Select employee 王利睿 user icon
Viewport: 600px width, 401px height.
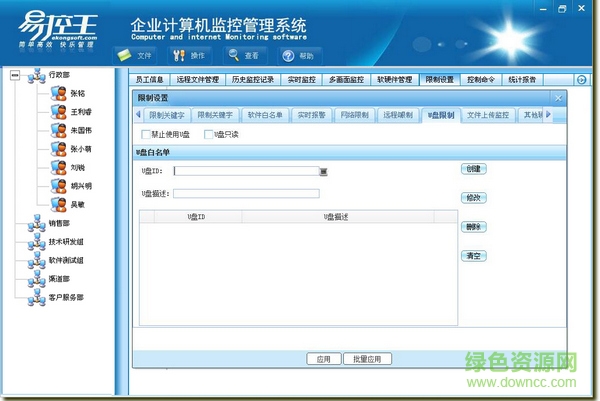click(x=59, y=112)
